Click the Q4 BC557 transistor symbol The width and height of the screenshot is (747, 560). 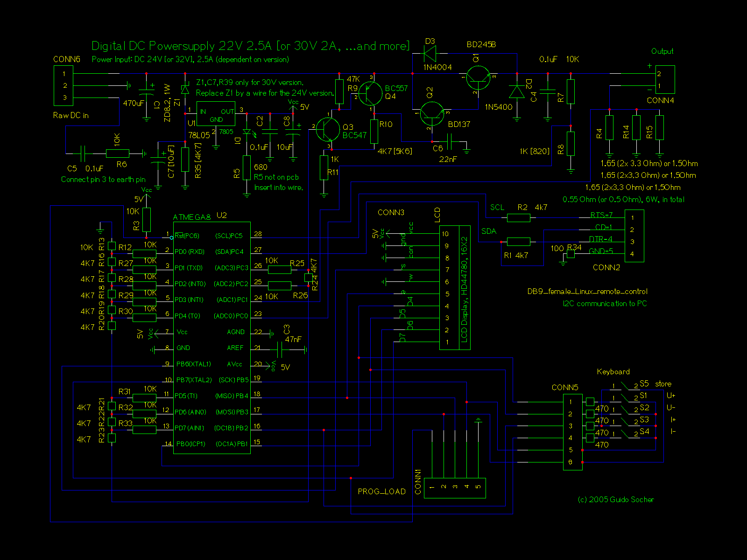(370, 93)
